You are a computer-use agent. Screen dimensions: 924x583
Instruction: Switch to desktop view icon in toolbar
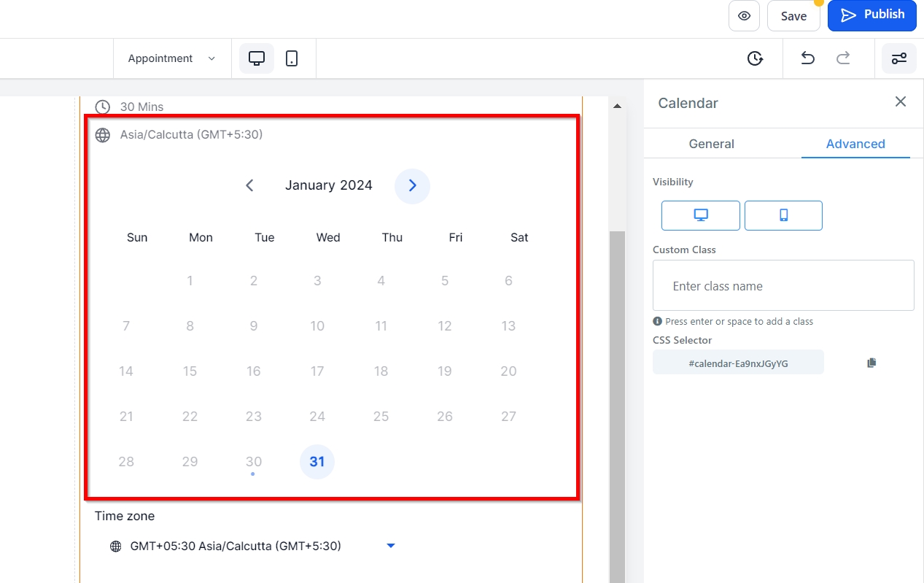point(257,58)
